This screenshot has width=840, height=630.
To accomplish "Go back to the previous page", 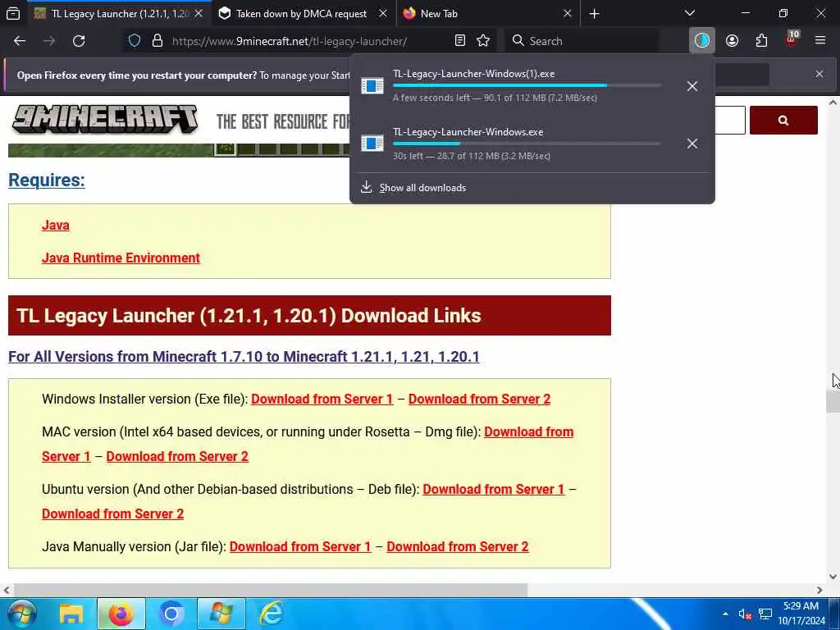I will click(20, 41).
